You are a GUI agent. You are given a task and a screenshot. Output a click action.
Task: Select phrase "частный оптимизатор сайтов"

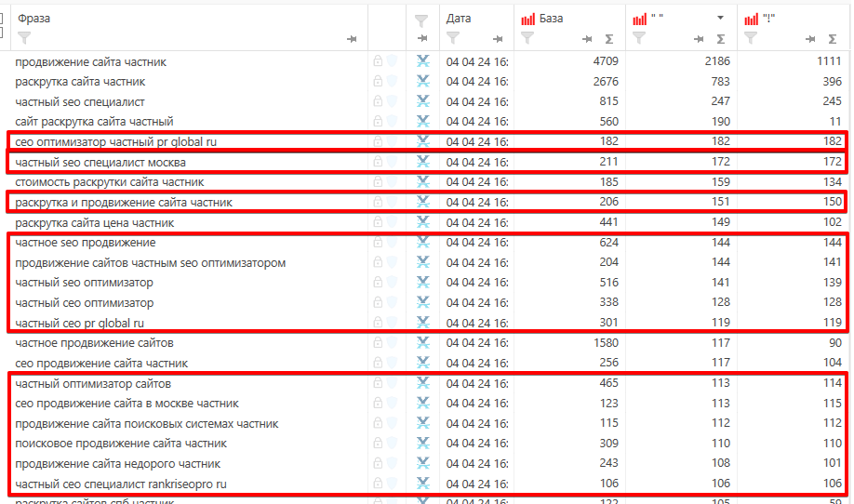[93, 384]
